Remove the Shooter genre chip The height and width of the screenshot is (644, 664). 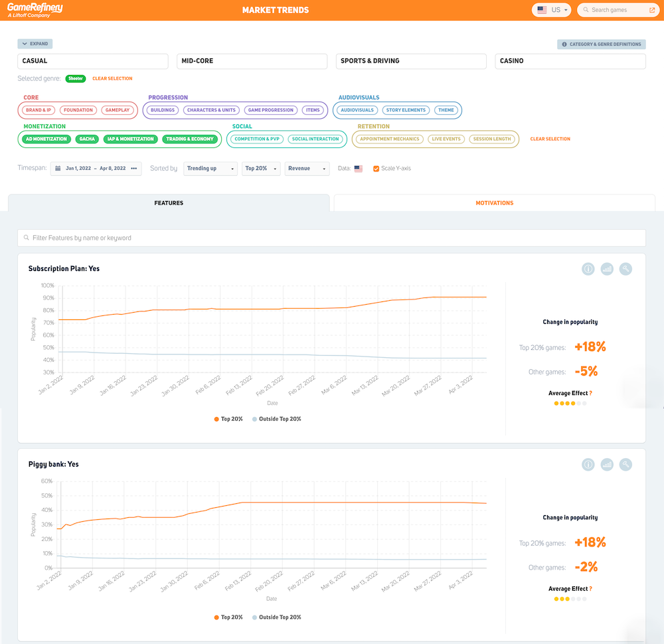76,78
